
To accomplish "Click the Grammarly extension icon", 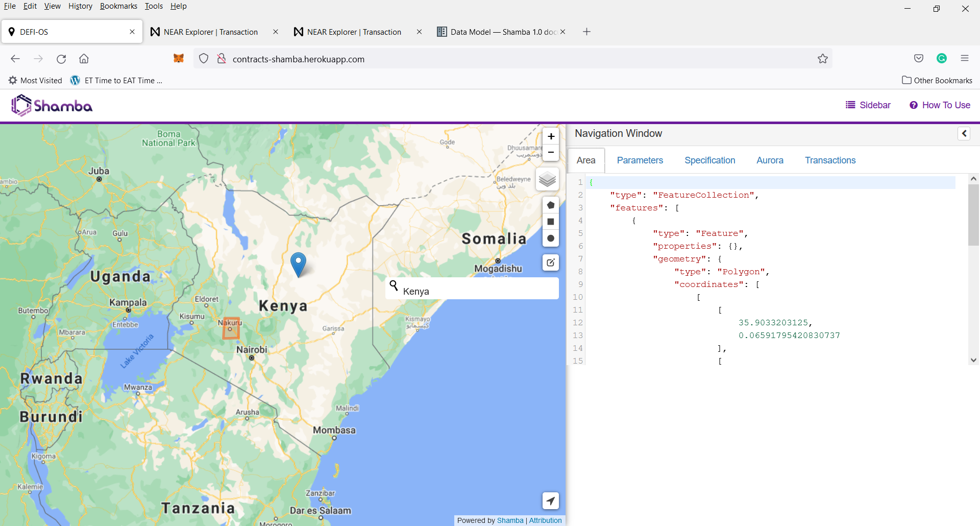I will tap(942, 58).
